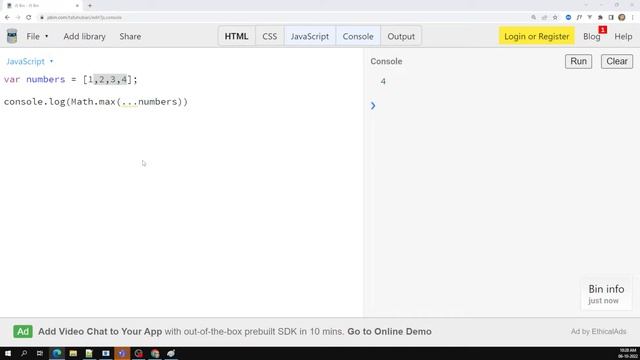
Task: Click the green Ad badge
Action: 23,331
